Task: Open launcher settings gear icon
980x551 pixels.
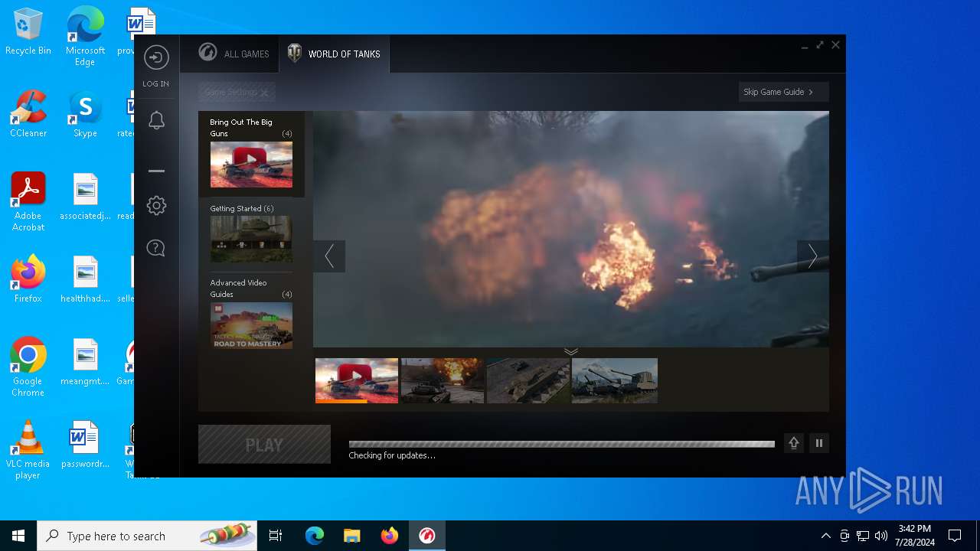Action: pyautogui.click(x=156, y=205)
